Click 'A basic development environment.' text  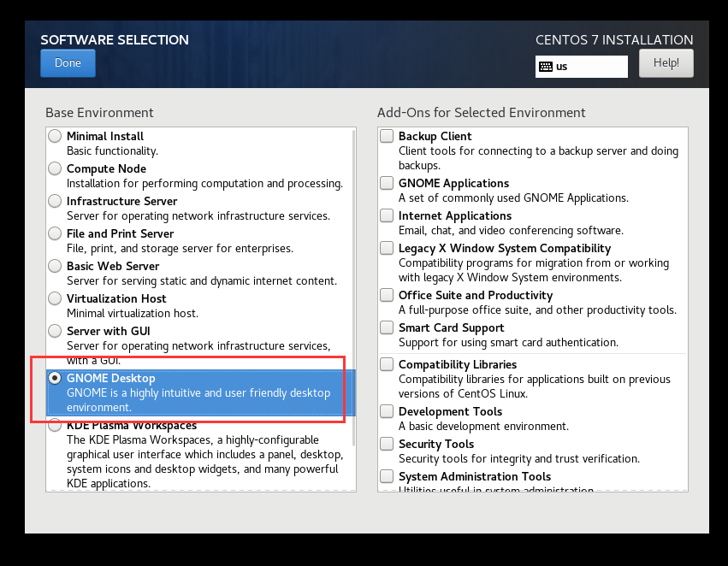tap(483, 427)
